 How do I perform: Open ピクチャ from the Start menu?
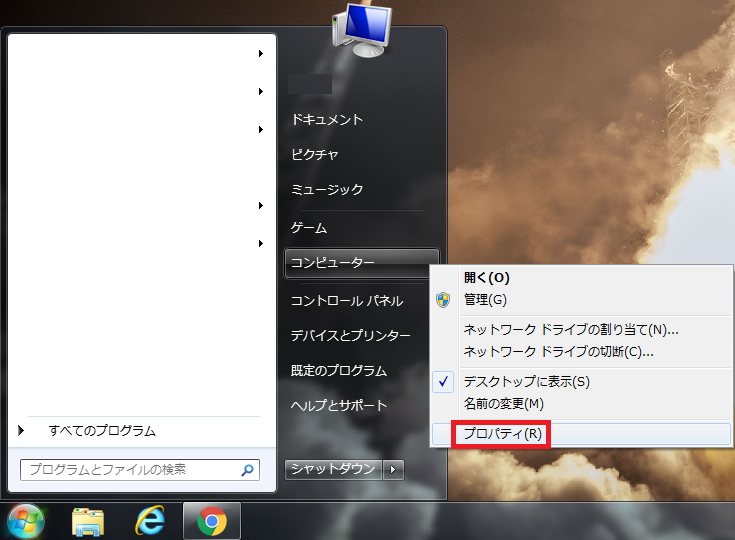tap(315, 155)
